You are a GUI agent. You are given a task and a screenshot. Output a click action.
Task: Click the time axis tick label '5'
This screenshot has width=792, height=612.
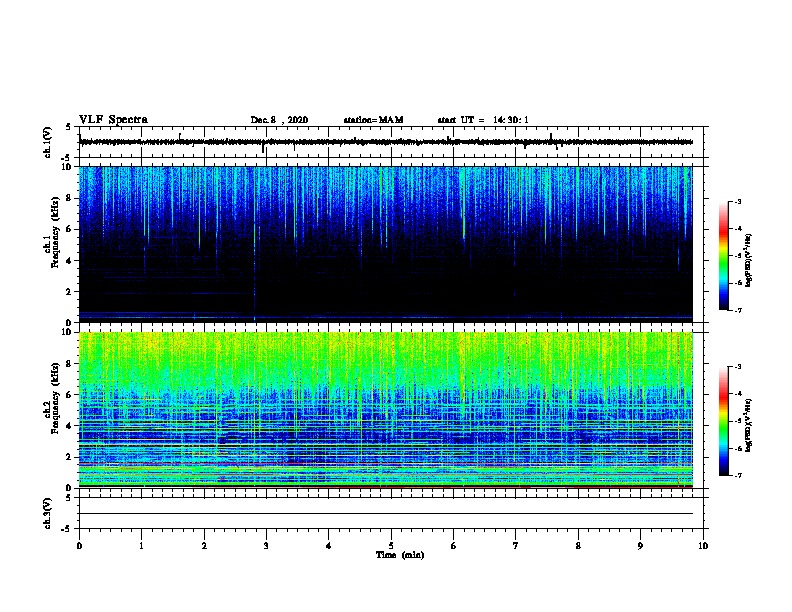coord(391,546)
